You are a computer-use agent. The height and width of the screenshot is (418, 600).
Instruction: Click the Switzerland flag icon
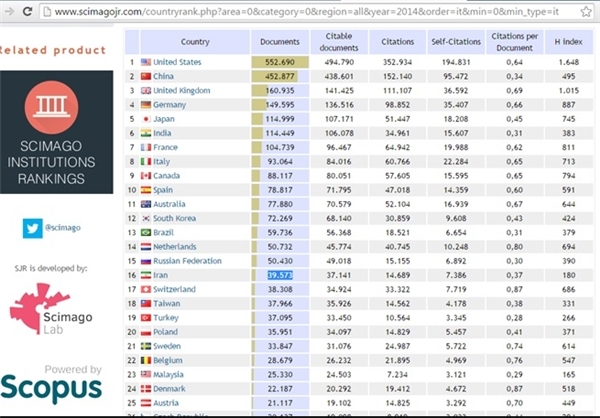(x=146, y=289)
